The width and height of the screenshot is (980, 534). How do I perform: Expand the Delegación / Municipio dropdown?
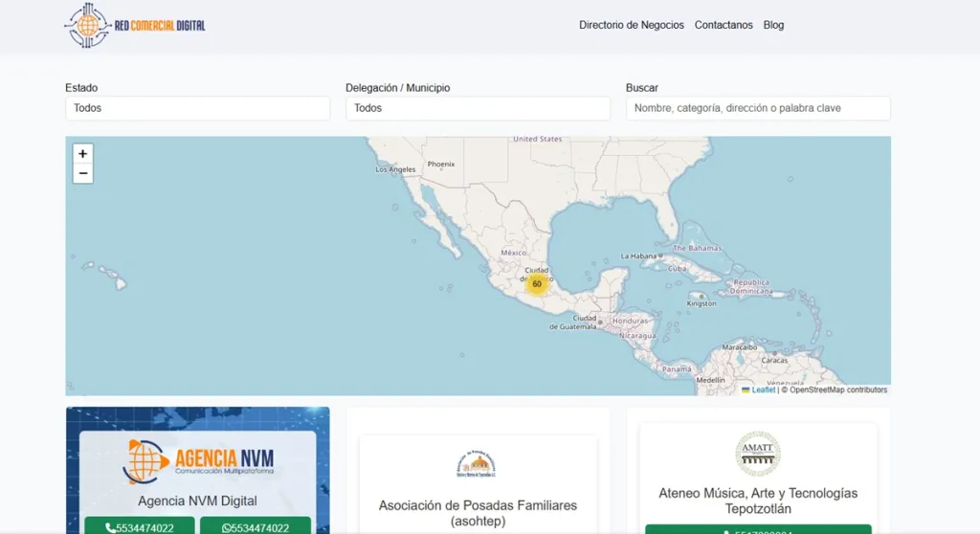[478, 108]
